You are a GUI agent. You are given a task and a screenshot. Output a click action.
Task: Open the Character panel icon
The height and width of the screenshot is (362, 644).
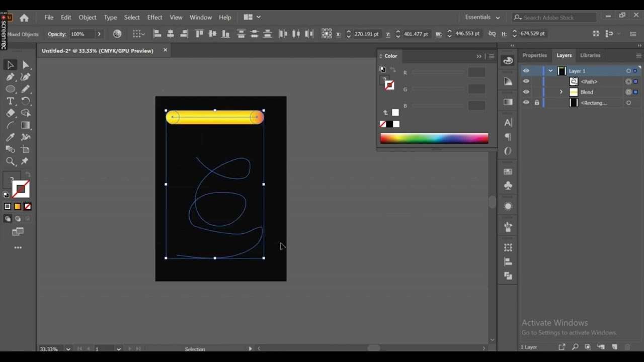[508, 123]
